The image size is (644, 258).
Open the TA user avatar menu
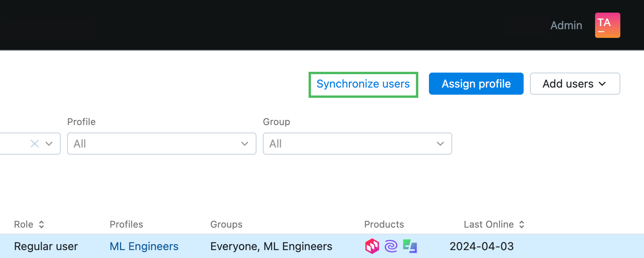pyautogui.click(x=607, y=25)
